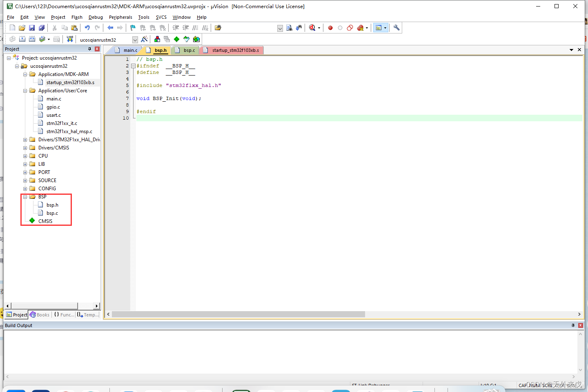
Task: Toggle the bookmark flag icon
Action: pos(133,27)
